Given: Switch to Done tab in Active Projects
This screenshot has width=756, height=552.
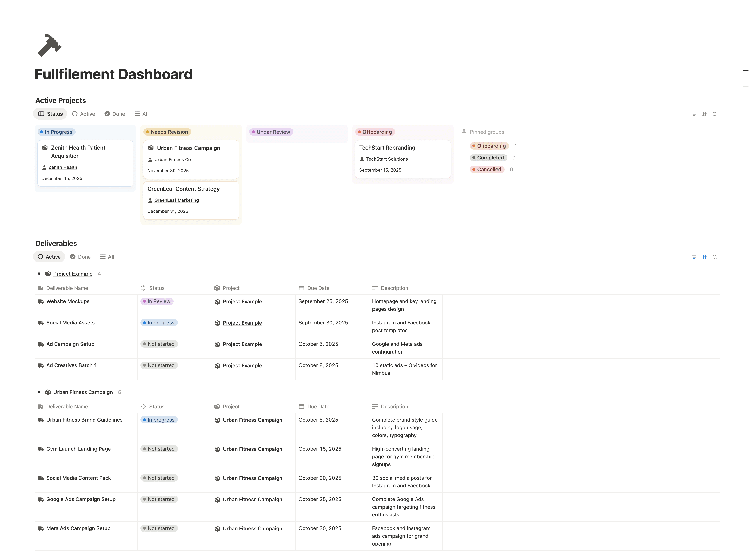Looking at the screenshot, I should pyautogui.click(x=115, y=114).
